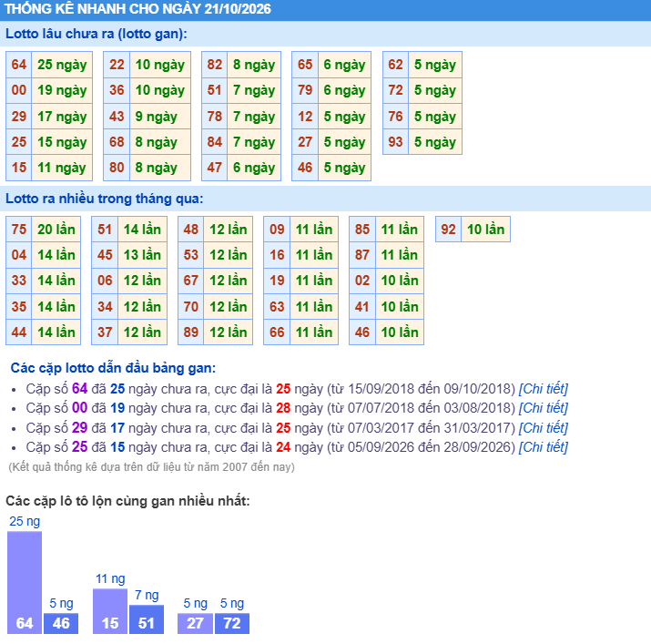Click number 64 in lotto gan table
This screenshot has height=644, width=651.
pyautogui.click(x=19, y=65)
